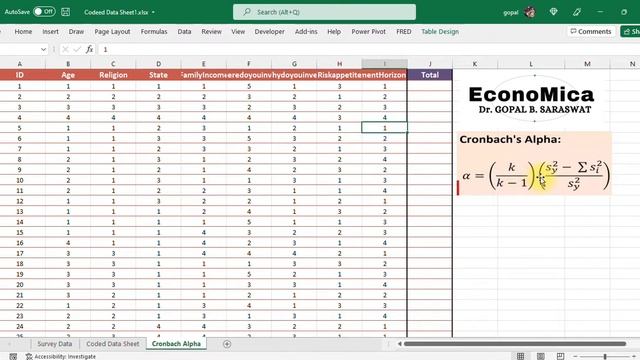The height and width of the screenshot is (360, 640).
Task: Open the file name dropdown arrow
Action: point(153,12)
